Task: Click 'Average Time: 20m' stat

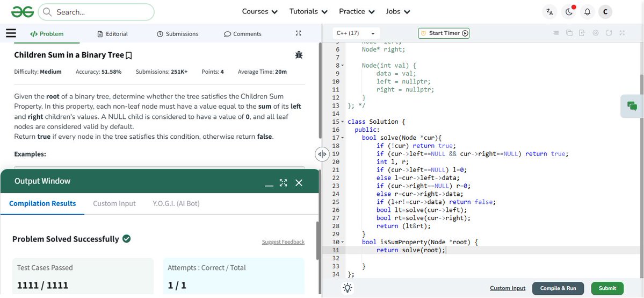Action: tap(262, 72)
